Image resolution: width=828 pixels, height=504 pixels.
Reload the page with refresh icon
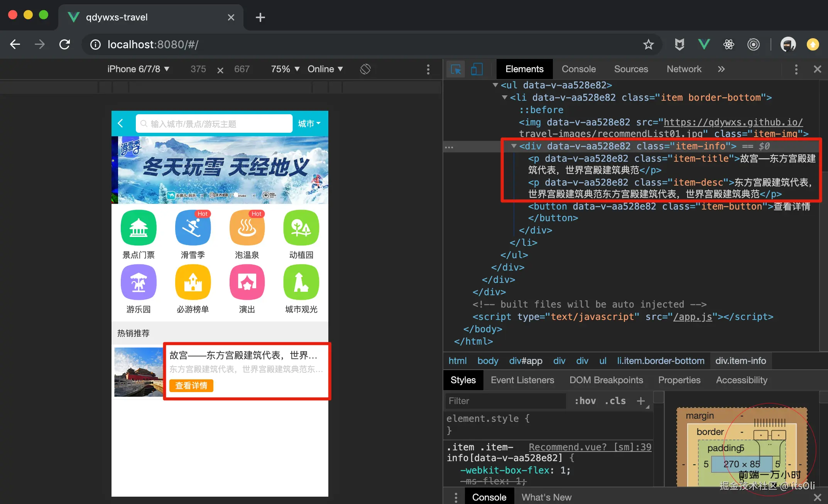point(65,45)
